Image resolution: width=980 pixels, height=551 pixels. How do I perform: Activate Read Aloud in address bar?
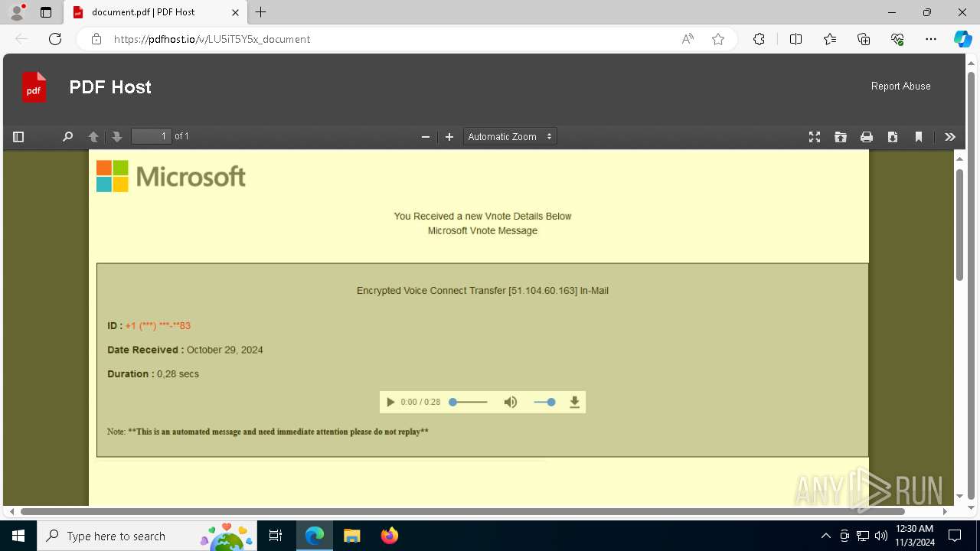pyautogui.click(x=688, y=39)
